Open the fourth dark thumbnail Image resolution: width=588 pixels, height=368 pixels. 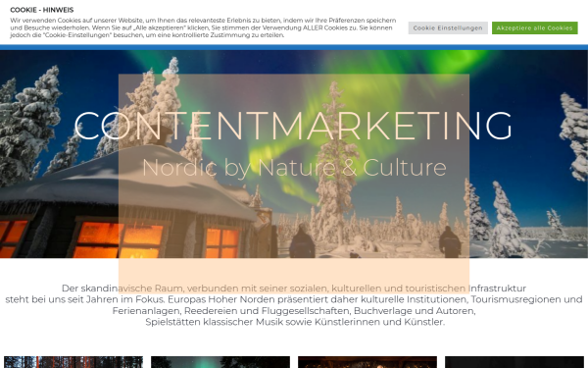tap(514, 362)
